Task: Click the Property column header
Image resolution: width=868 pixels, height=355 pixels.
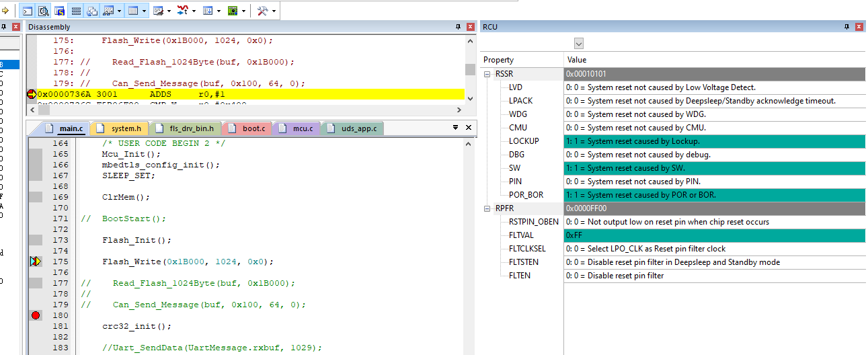Action: tap(522, 60)
